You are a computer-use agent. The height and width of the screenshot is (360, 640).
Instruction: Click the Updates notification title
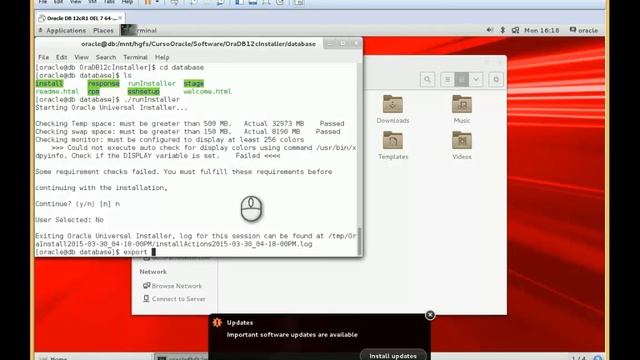(240, 322)
